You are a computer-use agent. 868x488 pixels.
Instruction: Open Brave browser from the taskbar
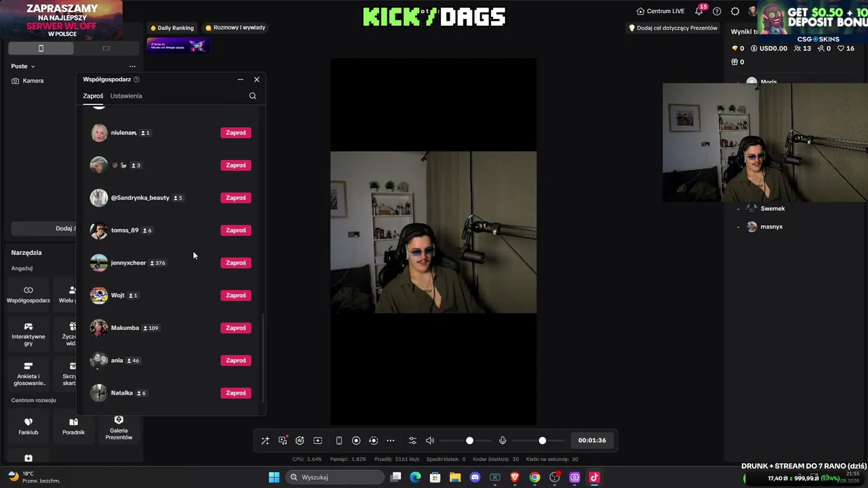[515, 477]
